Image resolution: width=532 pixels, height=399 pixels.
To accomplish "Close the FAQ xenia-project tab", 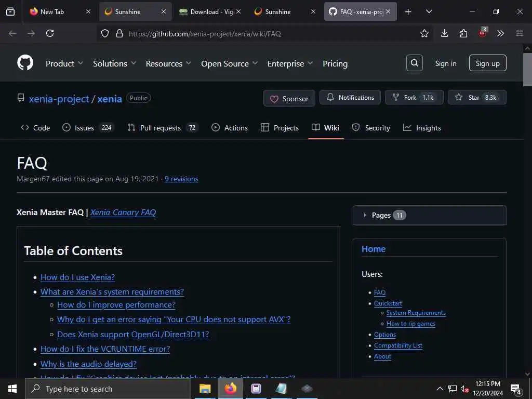I will [388, 11].
